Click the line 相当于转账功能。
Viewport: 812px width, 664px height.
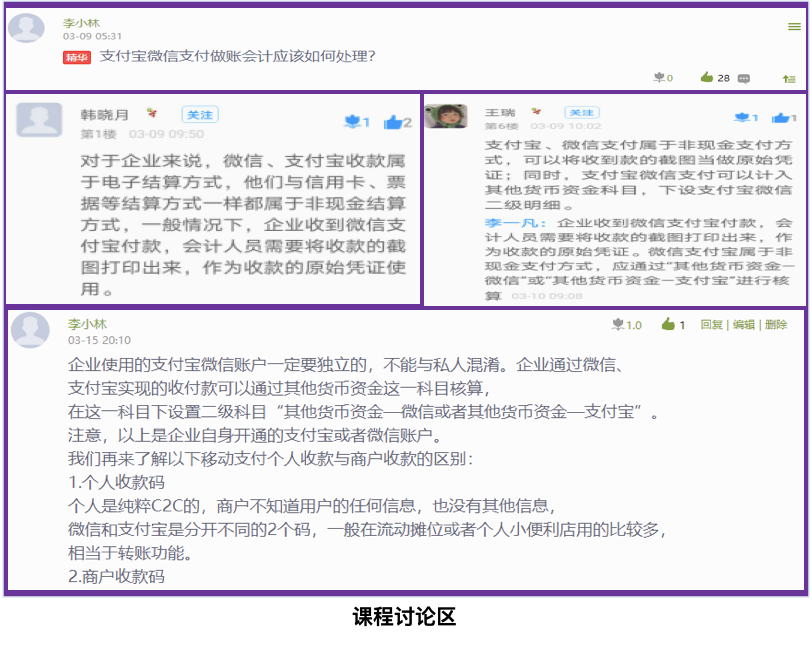point(131,553)
